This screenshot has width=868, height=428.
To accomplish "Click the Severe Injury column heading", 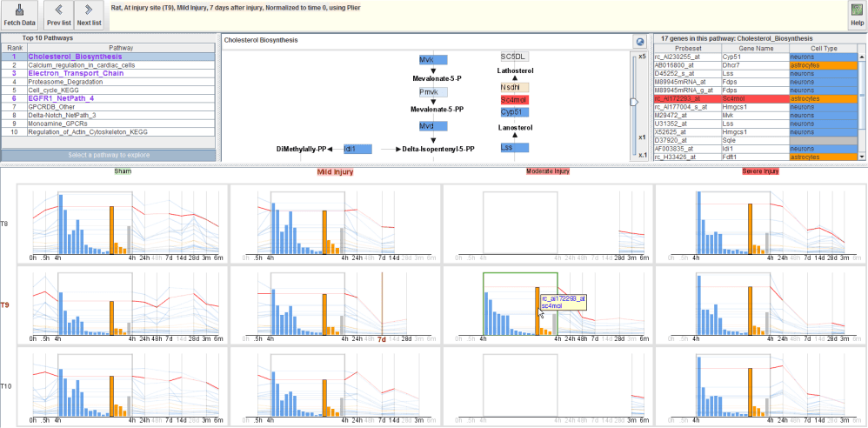I will click(760, 171).
